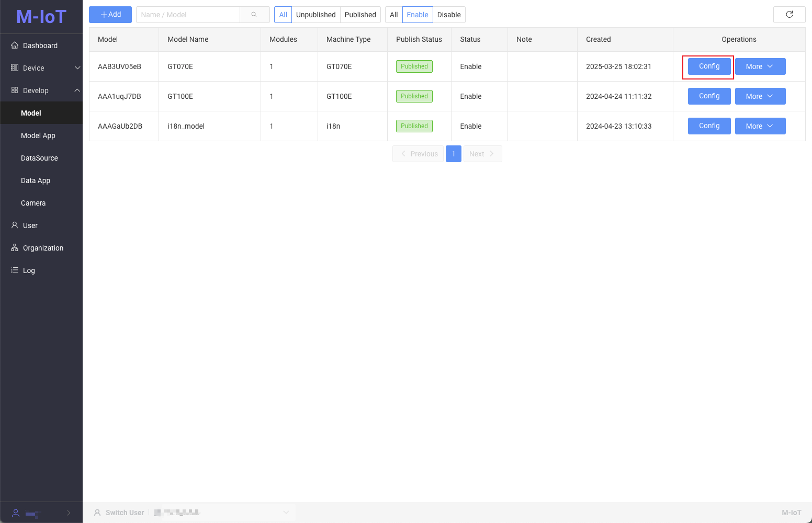Filter list by Unpublished status

(x=315, y=15)
